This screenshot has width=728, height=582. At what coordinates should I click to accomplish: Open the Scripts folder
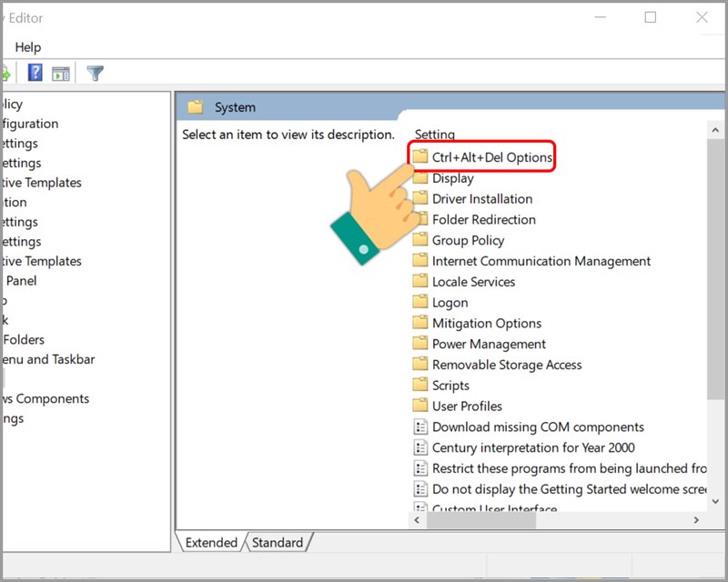450,385
